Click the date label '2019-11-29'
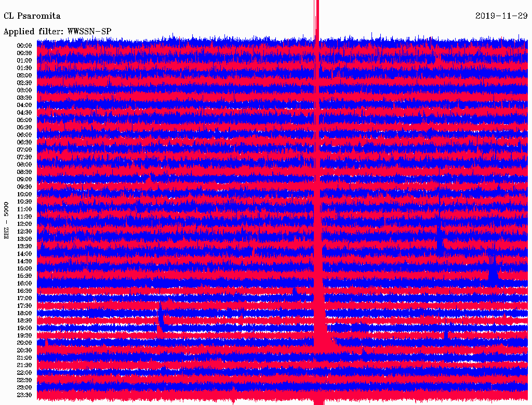 coord(501,16)
